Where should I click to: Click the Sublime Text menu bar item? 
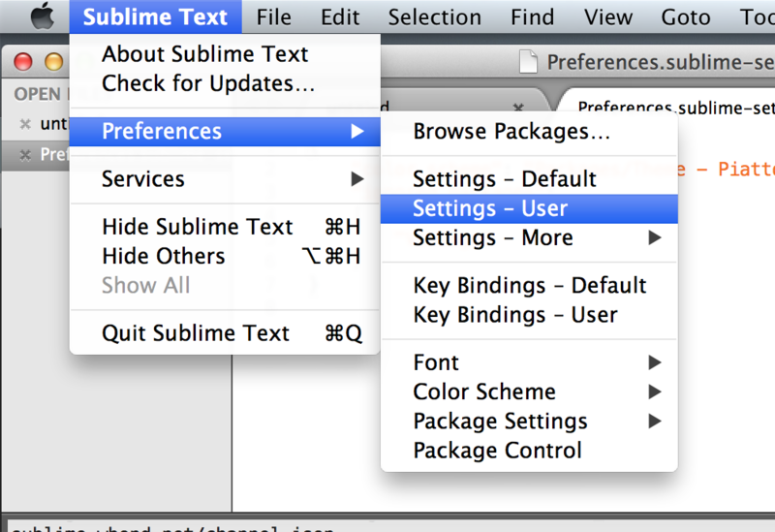click(x=155, y=16)
